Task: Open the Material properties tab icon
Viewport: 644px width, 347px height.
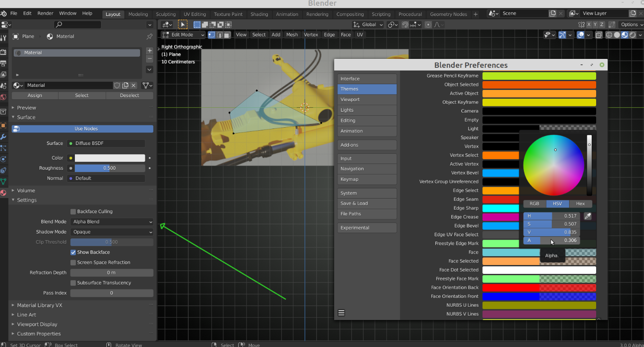Action: (x=4, y=193)
